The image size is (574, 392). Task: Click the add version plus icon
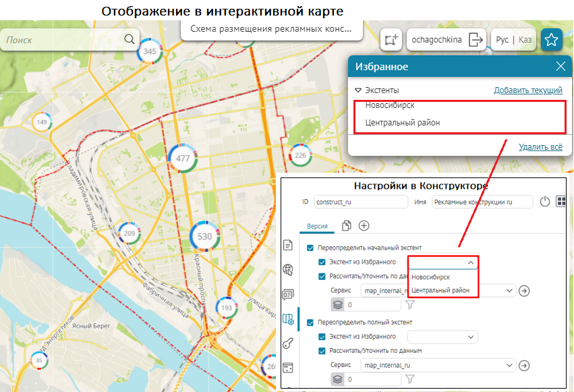point(364,226)
